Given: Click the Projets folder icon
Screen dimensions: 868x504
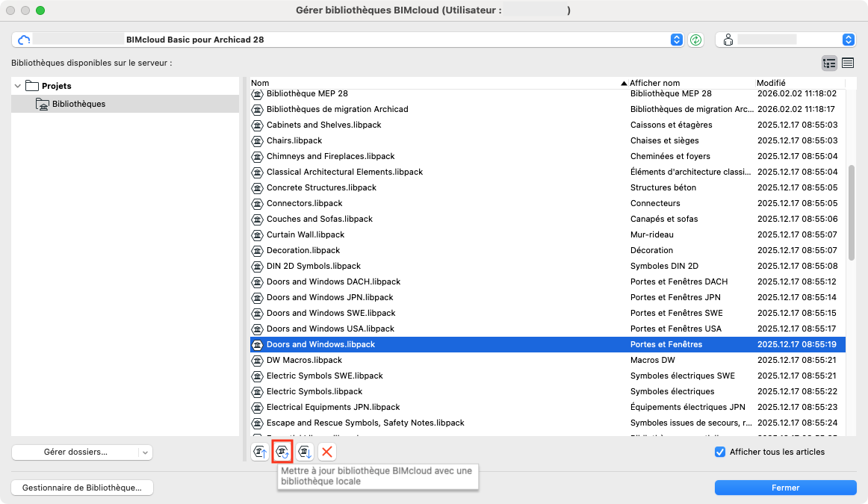Looking at the screenshot, I should pyautogui.click(x=32, y=86).
